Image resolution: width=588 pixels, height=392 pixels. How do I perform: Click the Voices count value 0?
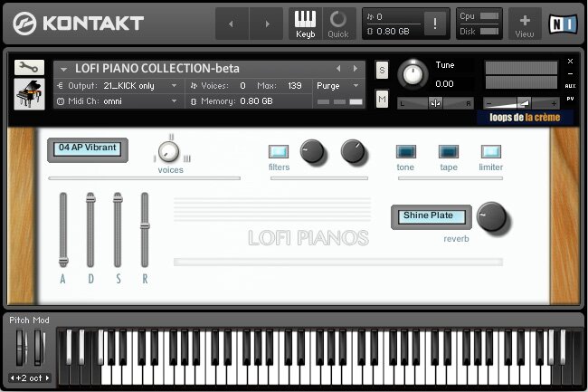tap(242, 86)
